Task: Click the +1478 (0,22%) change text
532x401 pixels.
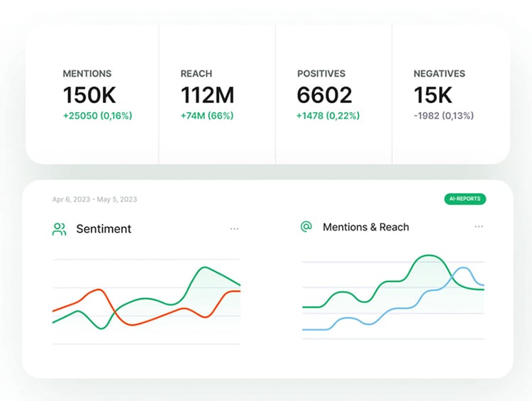Action: (x=328, y=116)
